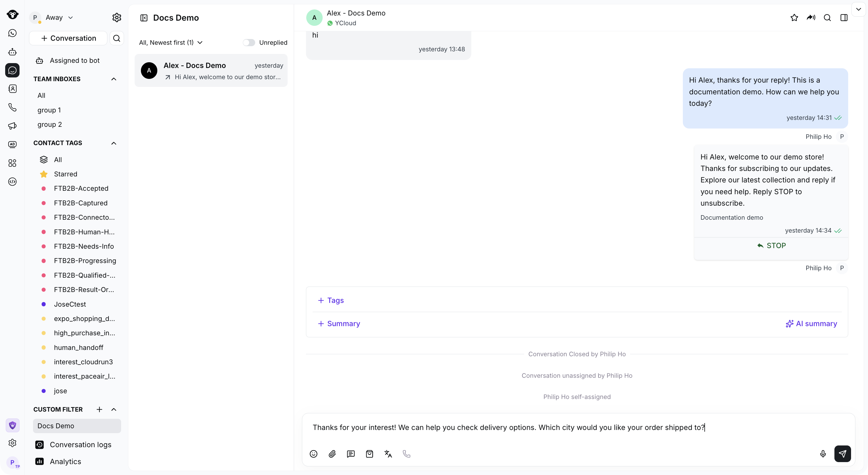The height and width of the screenshot is (475, 868).
Task: Attach a file with the paperclip icon
Action: click(332, 454)
